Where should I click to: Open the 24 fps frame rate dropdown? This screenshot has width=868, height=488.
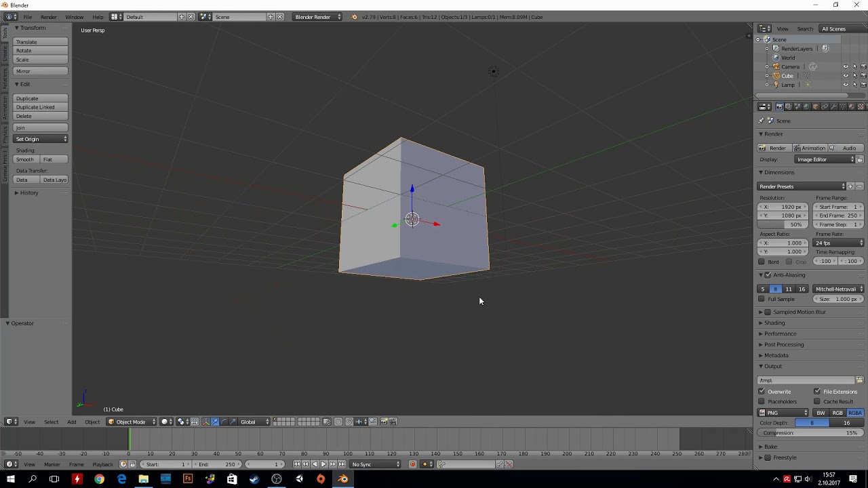(x=840, y=243)
